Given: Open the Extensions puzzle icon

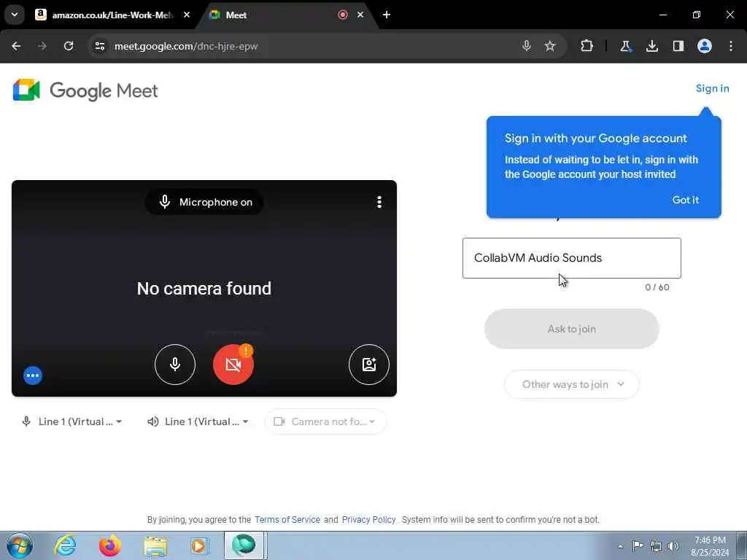Looking at the screenshot, I should coord(587,46).
